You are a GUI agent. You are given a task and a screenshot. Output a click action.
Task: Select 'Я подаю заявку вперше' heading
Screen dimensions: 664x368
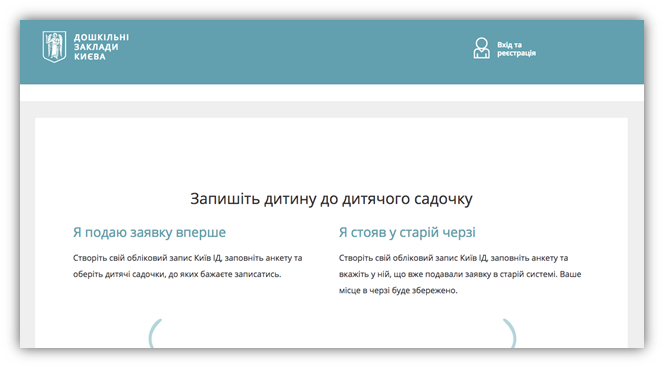[149, 232]
